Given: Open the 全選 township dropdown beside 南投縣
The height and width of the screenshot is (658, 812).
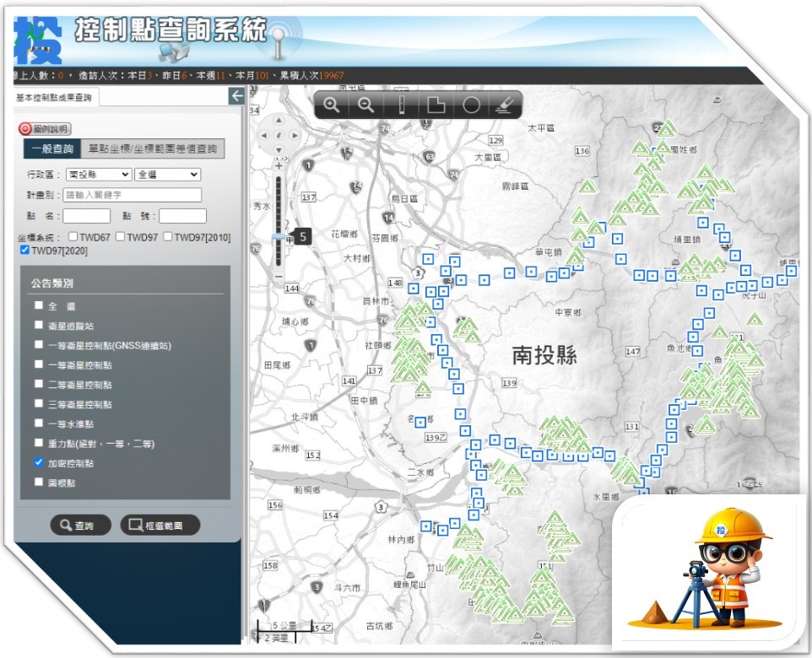Looking at the screenshot, I should (167, 175).
